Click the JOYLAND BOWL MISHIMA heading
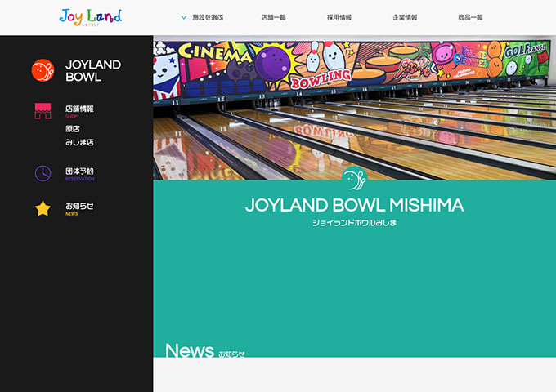 click(x=354, y=205)
